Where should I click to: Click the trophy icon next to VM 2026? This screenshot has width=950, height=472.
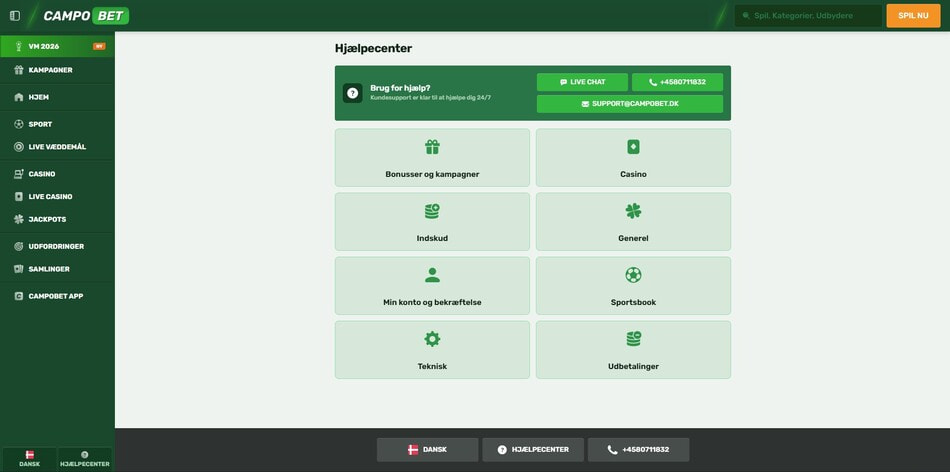(x=18, y=46)
